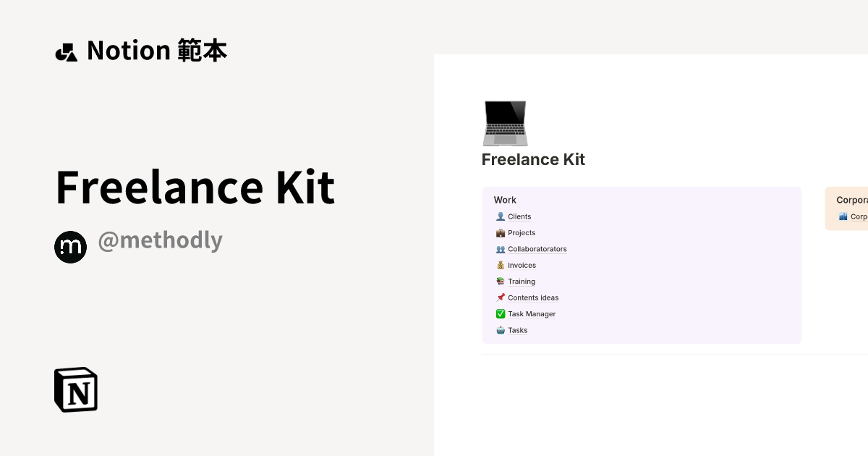Click the Work card heading

click(505, 200)
